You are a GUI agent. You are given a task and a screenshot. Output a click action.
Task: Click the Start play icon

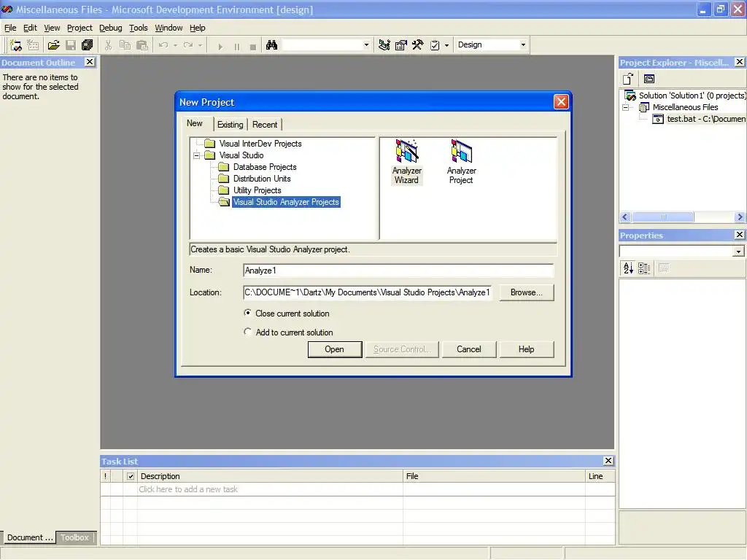pyautogui.click(x=220, y=46)
